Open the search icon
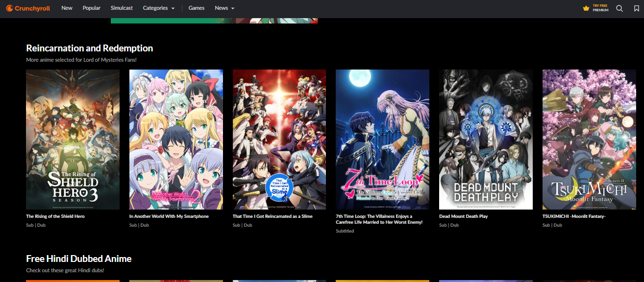This screenshot has width=644, height=282. (619, 8)
